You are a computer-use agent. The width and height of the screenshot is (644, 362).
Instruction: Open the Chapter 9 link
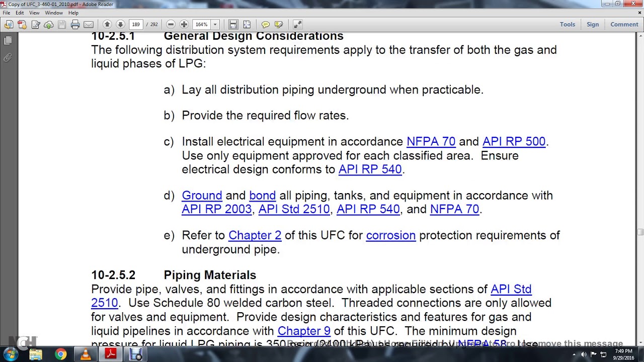tap(304, 331)
